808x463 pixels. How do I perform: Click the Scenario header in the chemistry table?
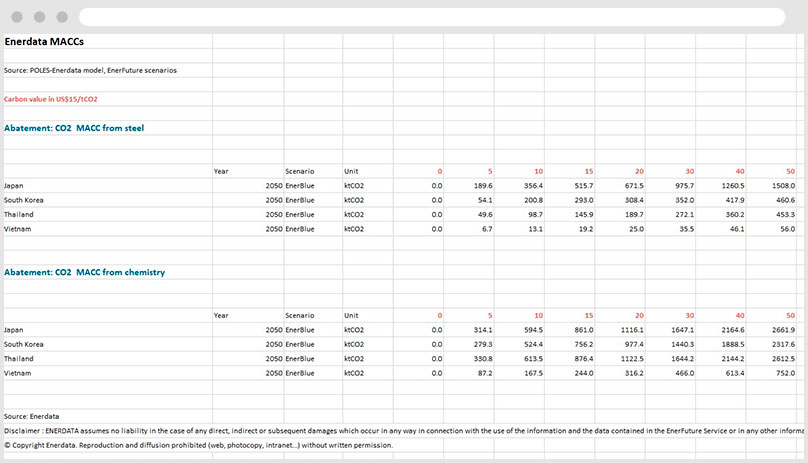pyautogui.click(x=300, y=315)
